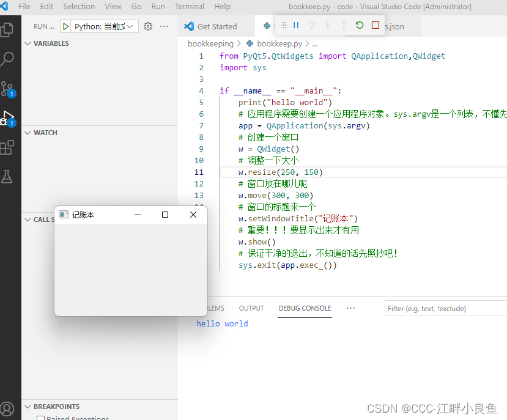507x420 pixels.
Task: Open the File menu
Action: click(x=24, y=7)
